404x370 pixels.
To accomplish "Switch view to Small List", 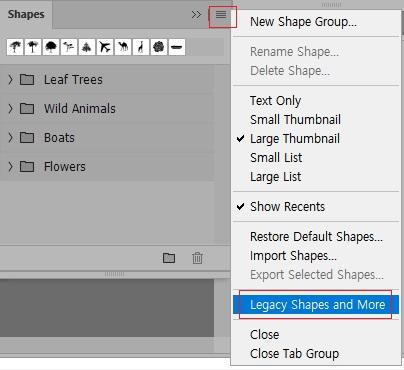I will 276,157.
